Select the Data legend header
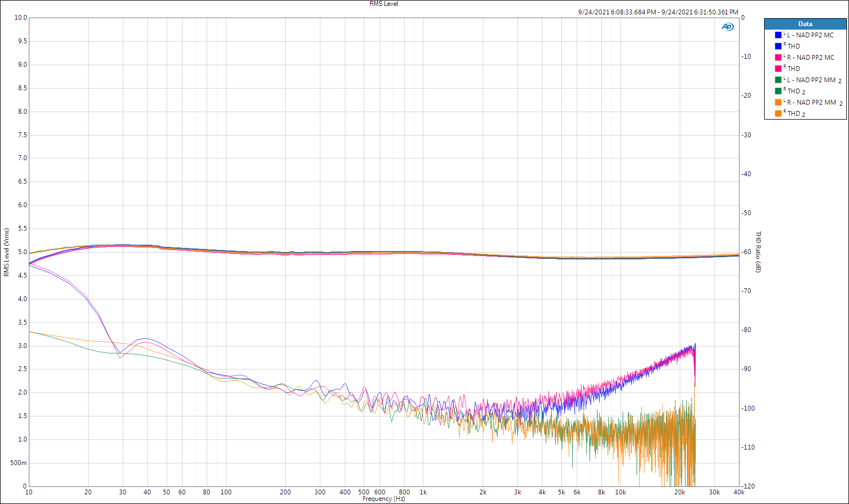The height and width of the screenshot is (504, 849). [805, 24]
